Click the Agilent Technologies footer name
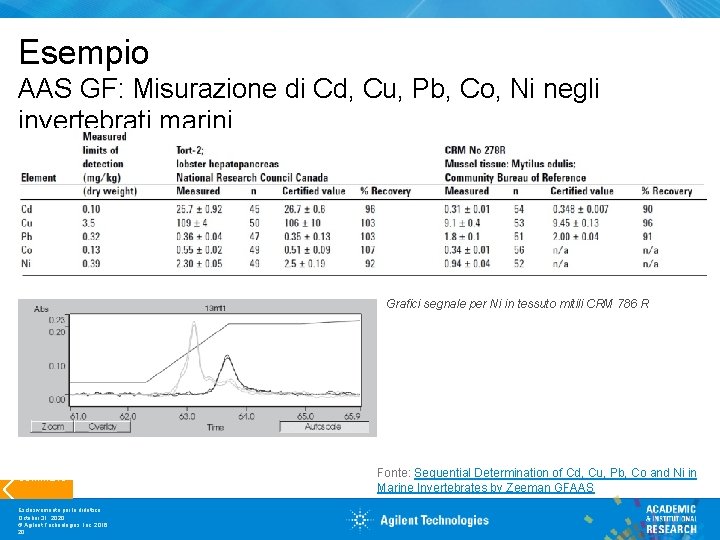This screenshot has width=720, height=540. click(x=434, y=520)
